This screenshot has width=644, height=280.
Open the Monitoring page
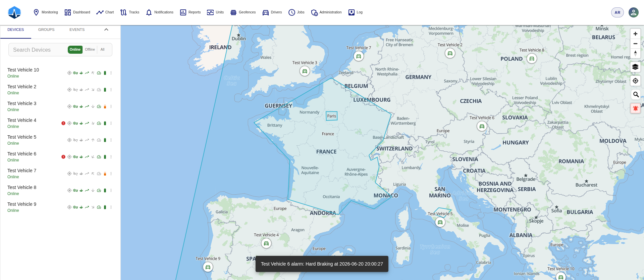[x=46, y=12]
